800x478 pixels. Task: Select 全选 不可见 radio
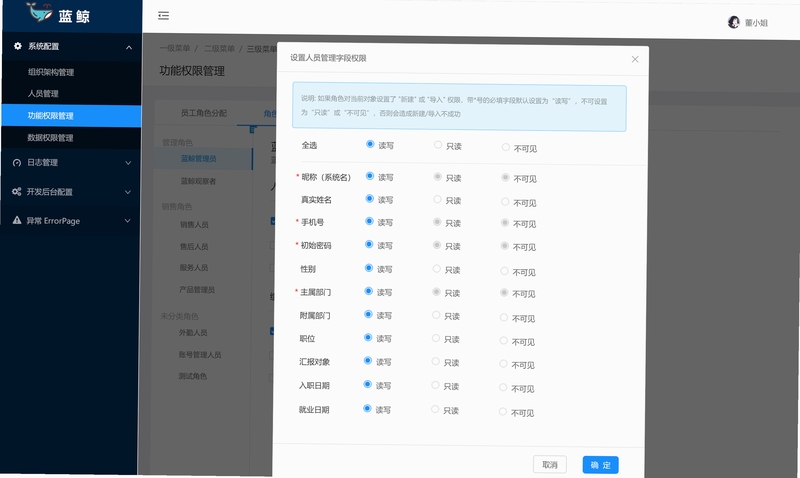(506, 147)
